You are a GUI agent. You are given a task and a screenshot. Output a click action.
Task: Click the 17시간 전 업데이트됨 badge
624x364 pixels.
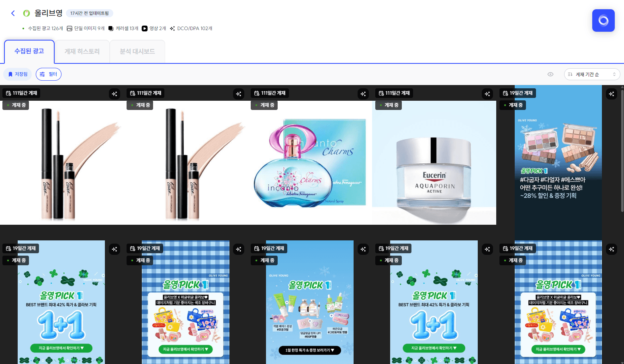[90, 13]
